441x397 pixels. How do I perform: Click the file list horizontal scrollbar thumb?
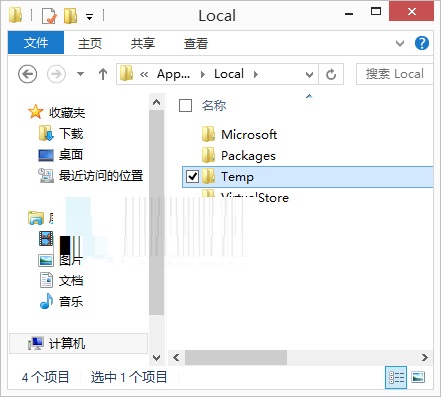(236, 358)
